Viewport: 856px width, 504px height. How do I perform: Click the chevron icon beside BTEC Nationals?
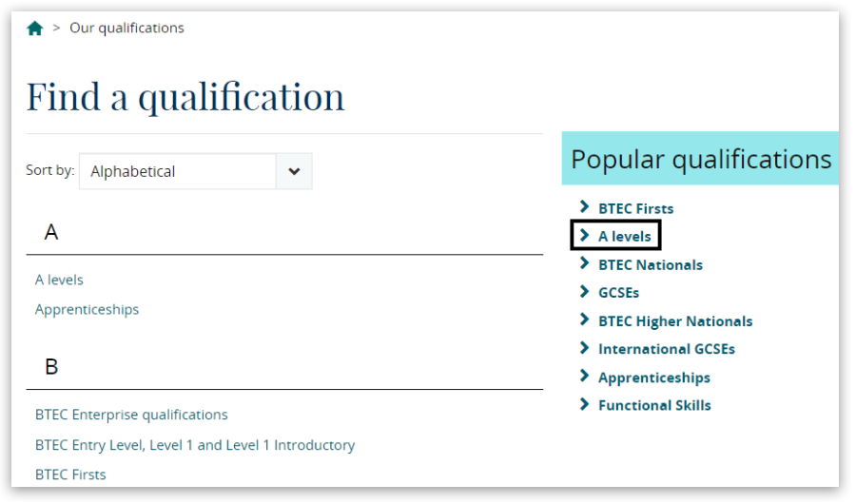584,263
